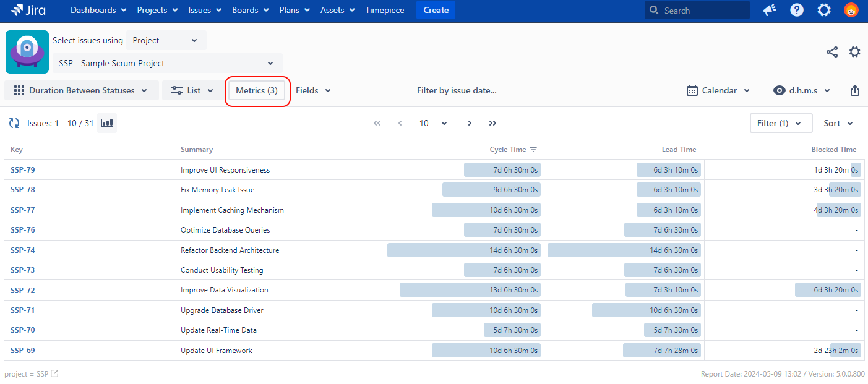Open the SSP - Sample Scrum Project selector
868x384 pixels.
pyautogui.click(x=167, y=63)
